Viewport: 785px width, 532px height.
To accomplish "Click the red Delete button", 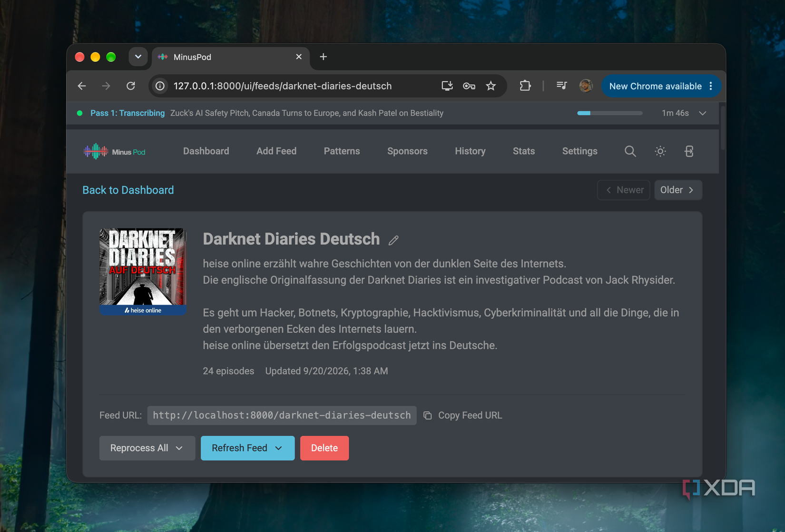I will [324, 448].
